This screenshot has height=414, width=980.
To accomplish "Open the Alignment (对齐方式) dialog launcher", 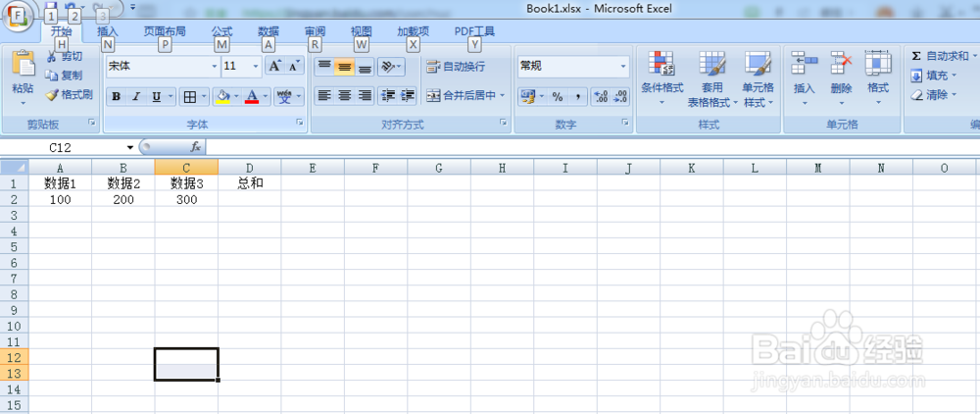I will coord(503,124).
